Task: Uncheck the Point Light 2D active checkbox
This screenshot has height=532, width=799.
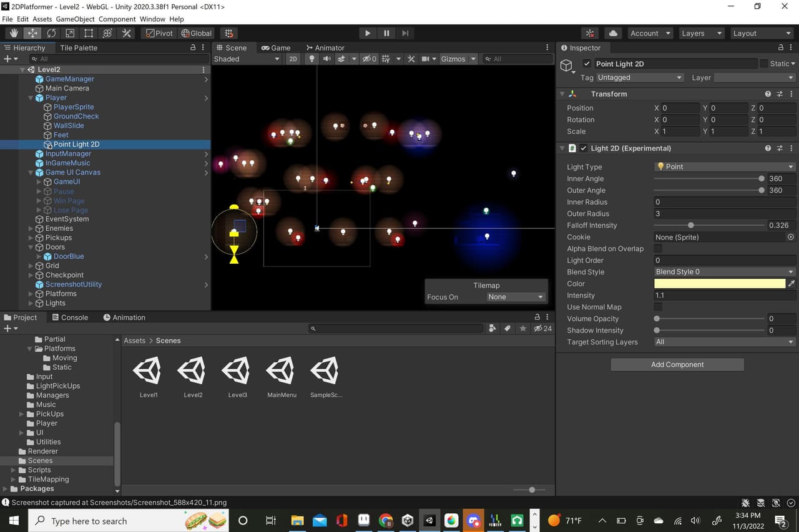Action: (587, 64)
